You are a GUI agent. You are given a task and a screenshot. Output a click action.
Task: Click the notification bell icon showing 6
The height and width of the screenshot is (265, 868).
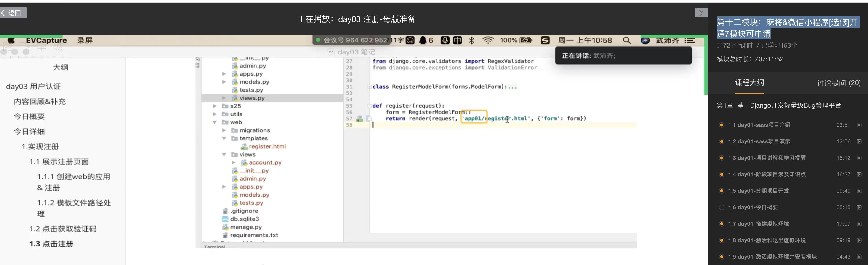click(426, 41)
